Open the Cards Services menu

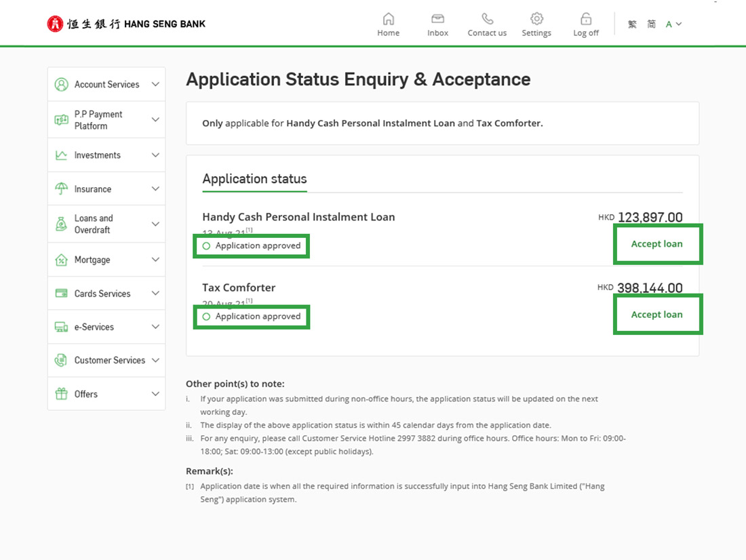(x=106, y=293)
